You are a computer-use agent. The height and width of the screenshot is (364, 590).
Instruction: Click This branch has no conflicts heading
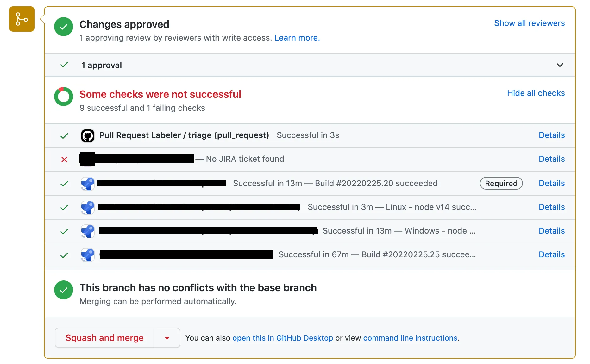(x=198, y=288)
